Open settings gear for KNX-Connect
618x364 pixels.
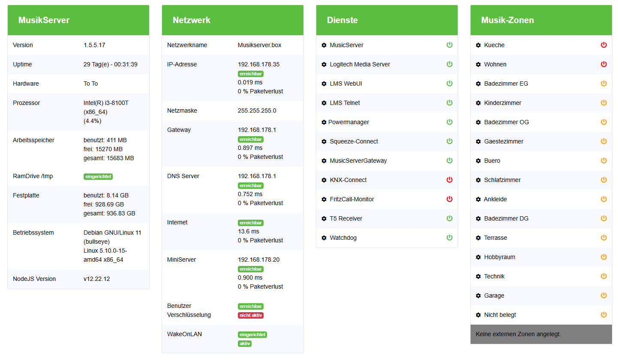324,180
